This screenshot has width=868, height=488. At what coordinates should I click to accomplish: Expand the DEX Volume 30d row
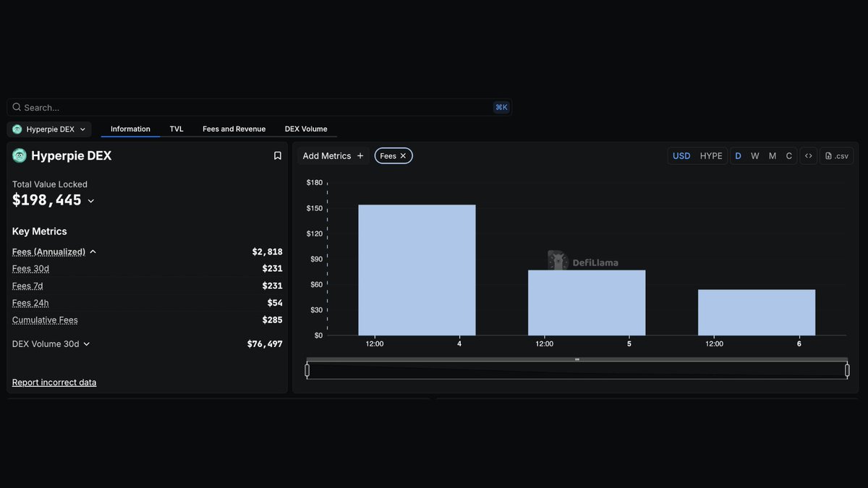[x=87, y=344]
